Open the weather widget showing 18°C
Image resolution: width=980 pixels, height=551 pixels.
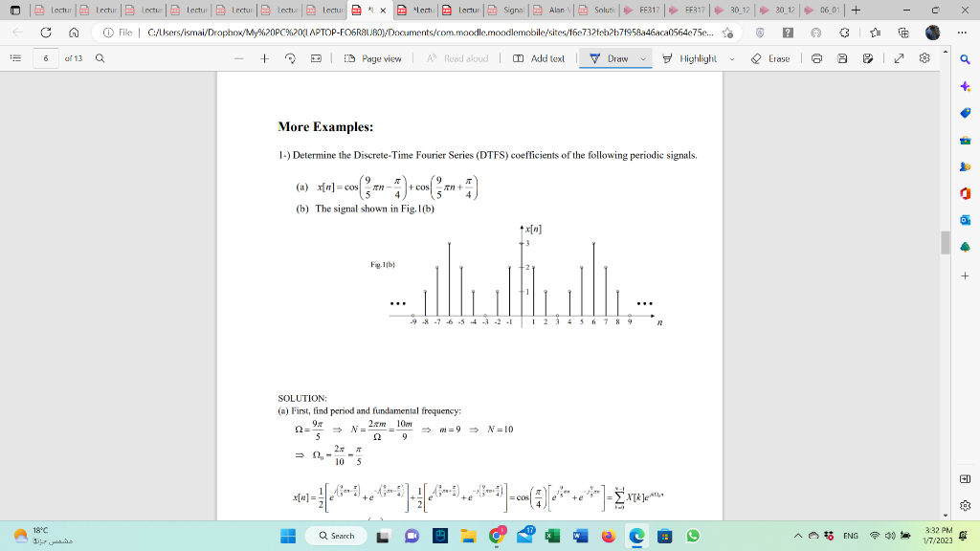(x=42, y=536)
